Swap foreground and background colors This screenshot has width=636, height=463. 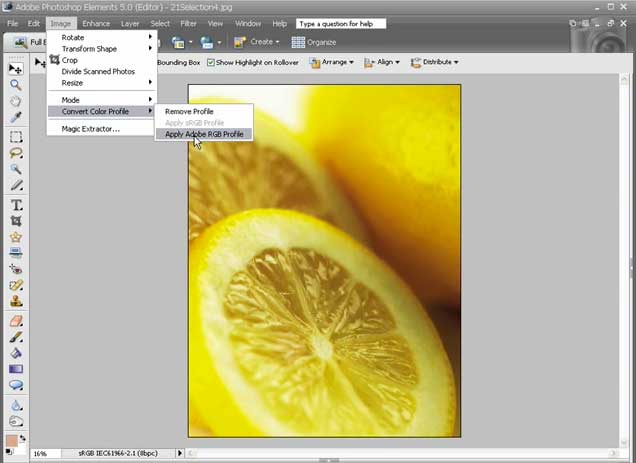23,438
